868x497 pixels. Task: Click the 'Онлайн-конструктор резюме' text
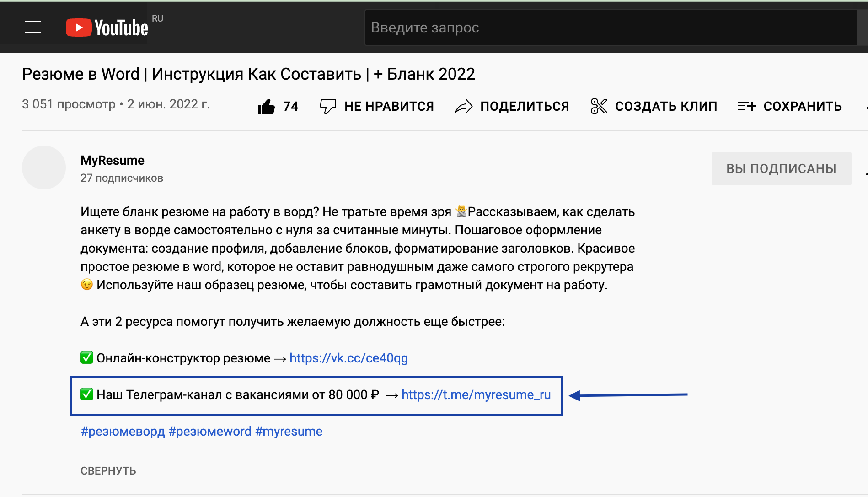183,358
